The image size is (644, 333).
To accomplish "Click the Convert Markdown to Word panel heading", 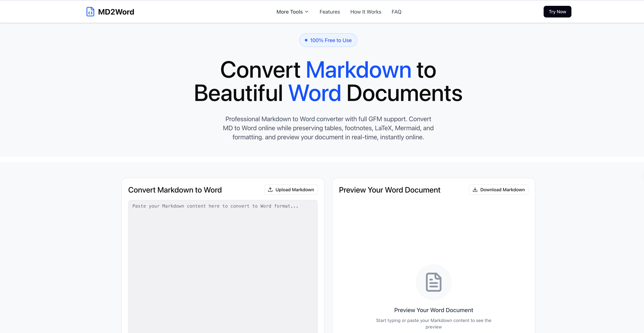I will pos(175,190).
